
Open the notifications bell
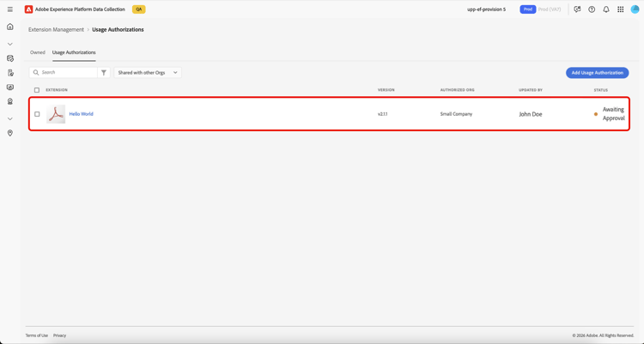pos(606,9)
